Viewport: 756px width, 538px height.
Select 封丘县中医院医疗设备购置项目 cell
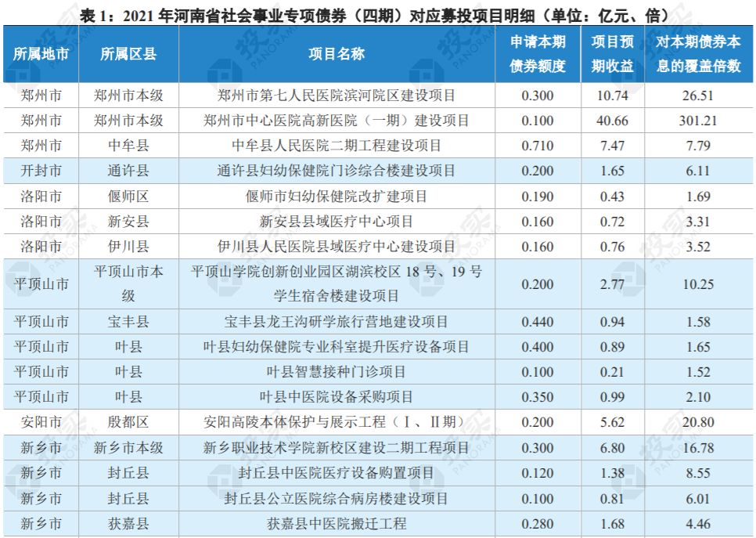(x=337, y=473)
